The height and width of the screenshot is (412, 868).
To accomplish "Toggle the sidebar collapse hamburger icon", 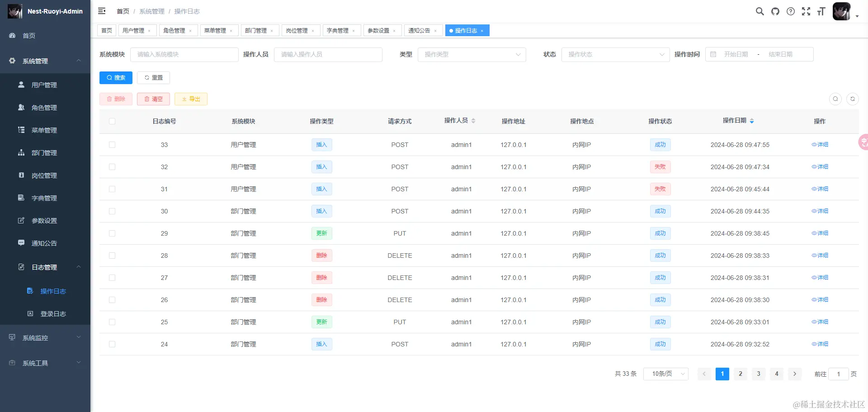I will (x=102, y=11).
